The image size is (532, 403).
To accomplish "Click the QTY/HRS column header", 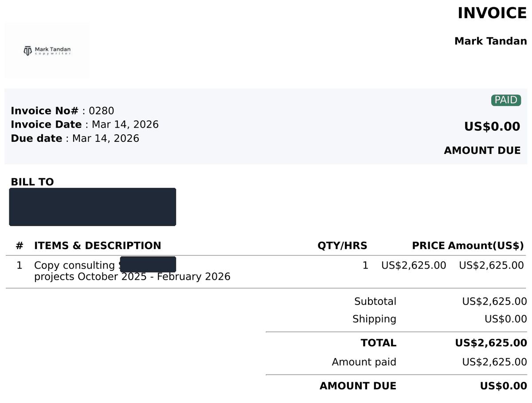I will click(x=342, y=246).
